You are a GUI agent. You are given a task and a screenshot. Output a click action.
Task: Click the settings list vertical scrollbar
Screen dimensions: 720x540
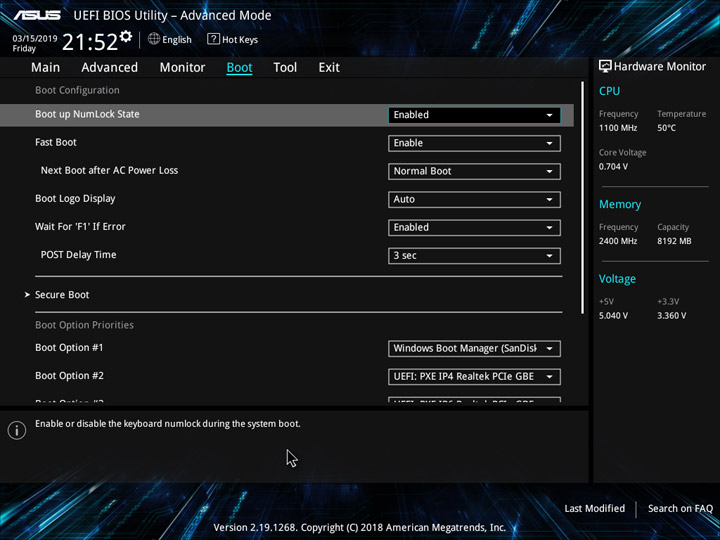[x=582, y=198]
